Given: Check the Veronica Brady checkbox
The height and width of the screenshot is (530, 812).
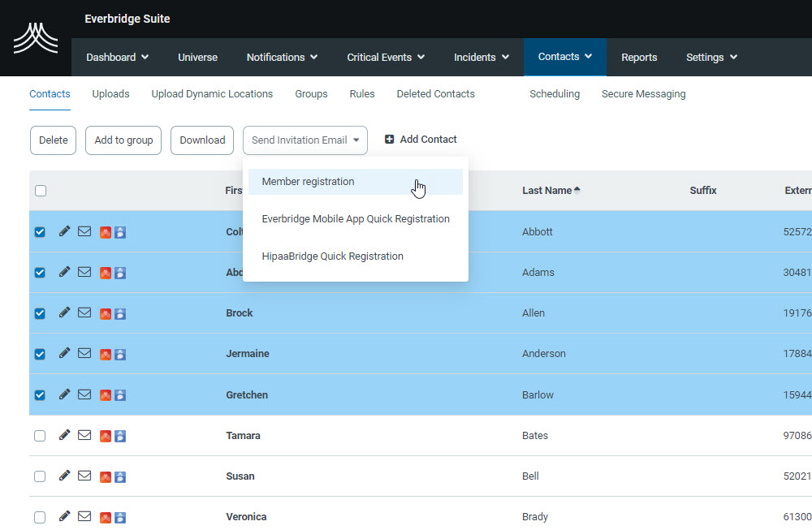Looking at the screenshot, I should tap(40, 517).
